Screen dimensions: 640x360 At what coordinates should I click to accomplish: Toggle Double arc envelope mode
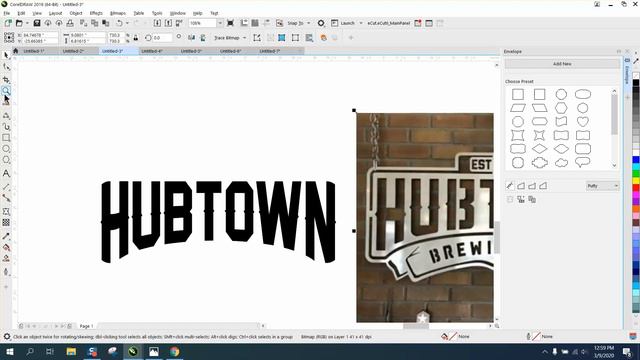(543, 186)
